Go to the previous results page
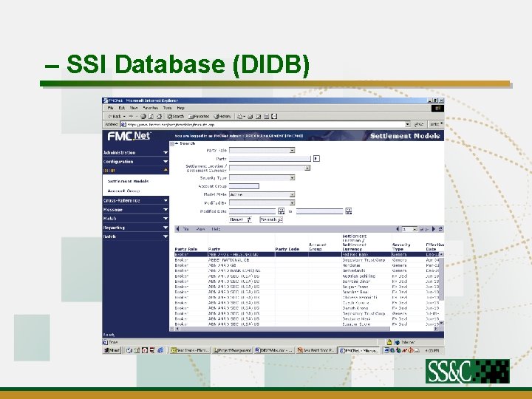The height and width of the screenshot is (399, 532). 398,229
